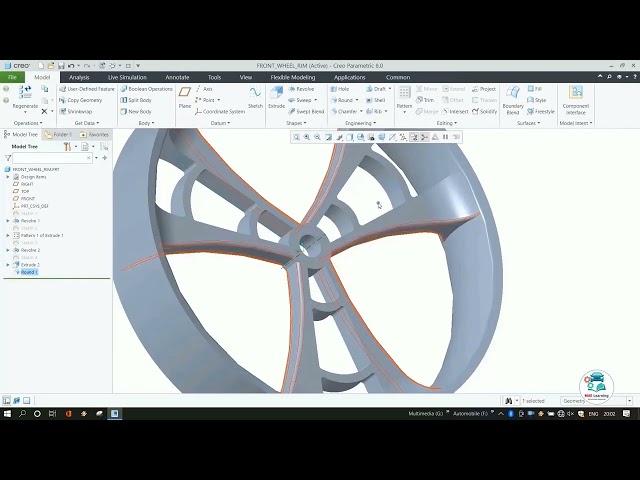Open Model Tree settings dropdown arrow
This screenshot has width=640, height=480.
point(76,147)
